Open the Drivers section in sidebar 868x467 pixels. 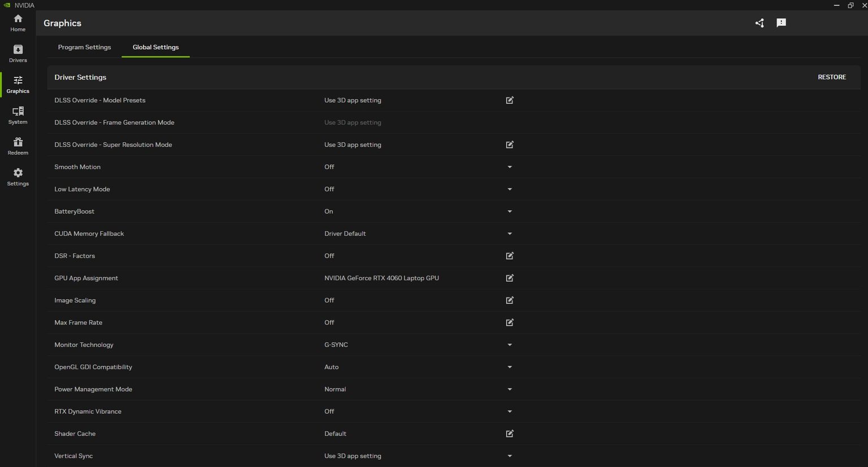(x=18, y=54)
